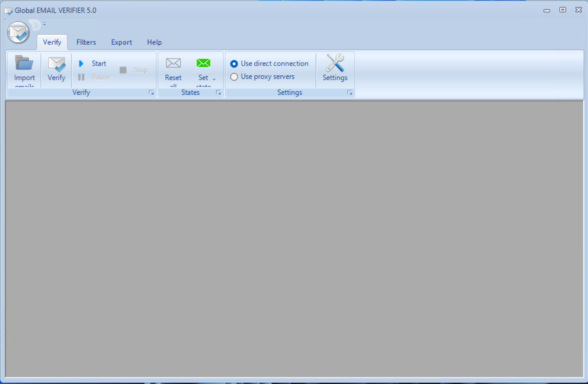Open the Set state dropdown arrow
Image resolution: width=588 pixels, height=384 pixels.
(214, 79)
